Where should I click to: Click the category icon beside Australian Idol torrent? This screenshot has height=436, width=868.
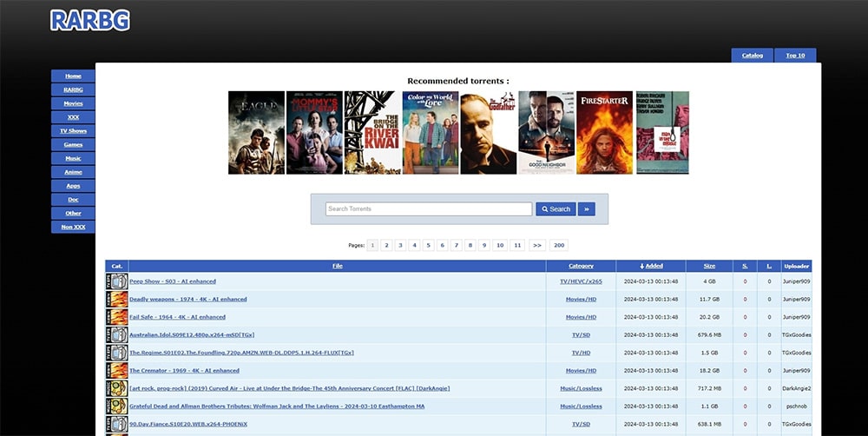[x=116, y=335]
